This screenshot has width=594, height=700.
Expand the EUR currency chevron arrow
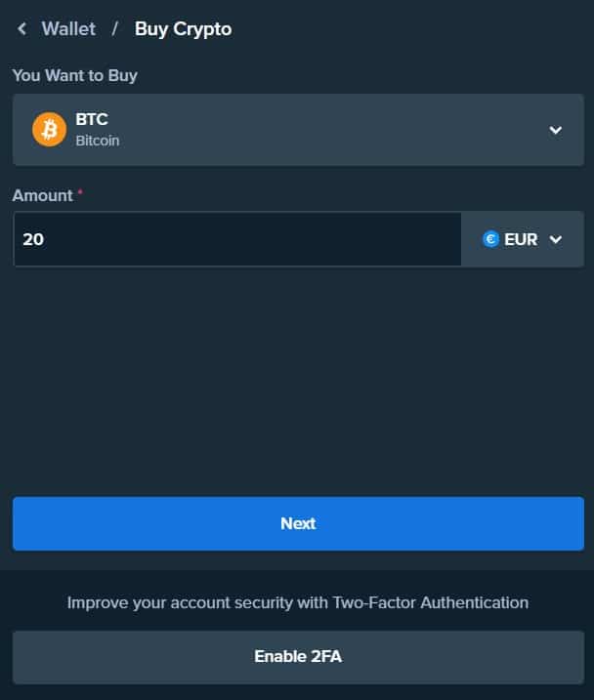(x=556, y=239)
